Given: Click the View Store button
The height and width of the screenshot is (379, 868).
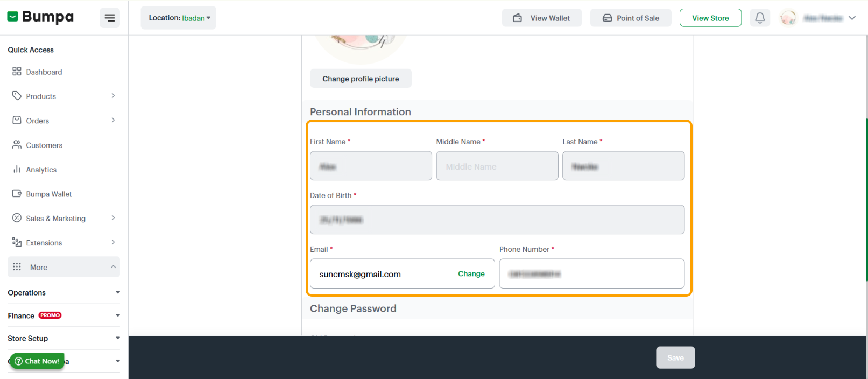Looking at the screenshot, I should (x=710, y=18).
